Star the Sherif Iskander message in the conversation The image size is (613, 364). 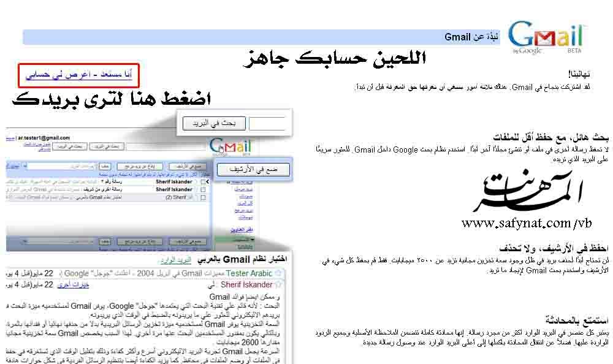pos(278,284)
